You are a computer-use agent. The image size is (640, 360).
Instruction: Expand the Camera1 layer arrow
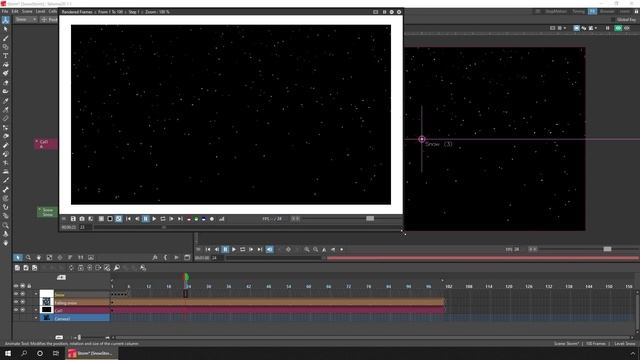[36, 318]
